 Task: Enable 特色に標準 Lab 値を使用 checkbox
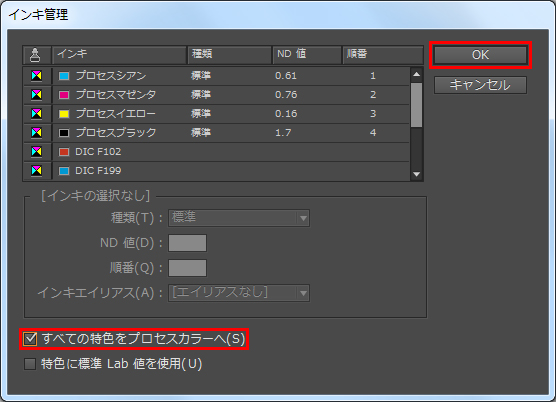(30, 364)
